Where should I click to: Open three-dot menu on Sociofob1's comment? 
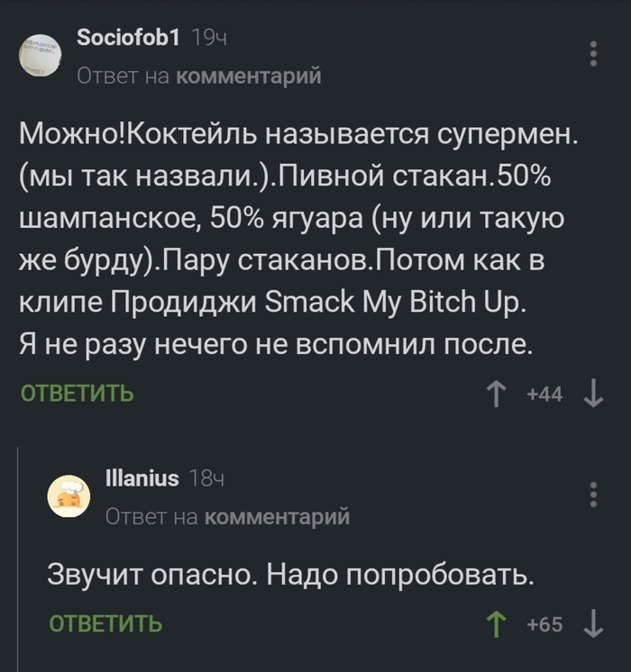(593, 53)
